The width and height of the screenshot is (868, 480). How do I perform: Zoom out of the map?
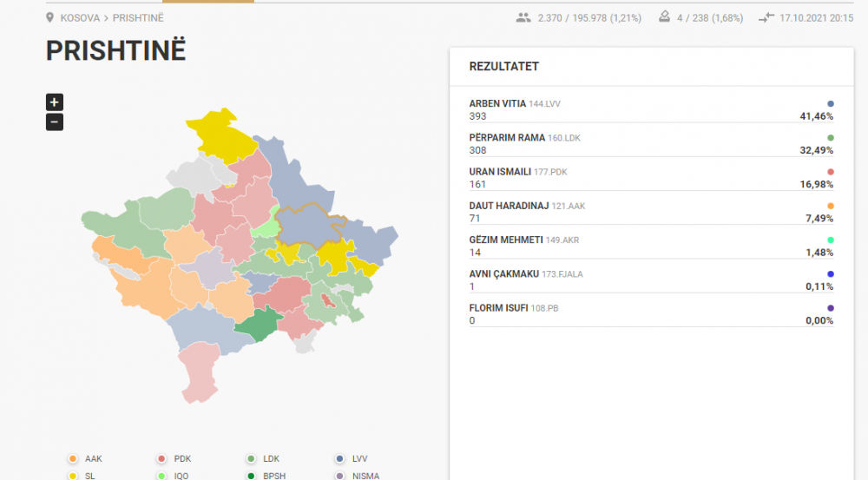point(55,122)
